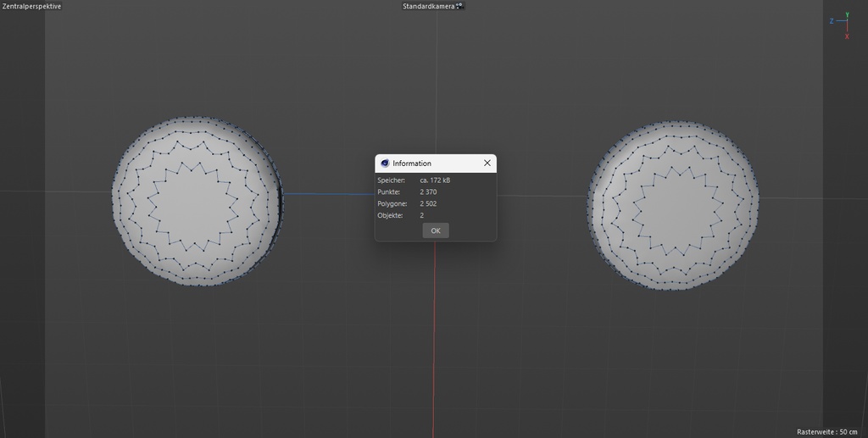Click the '2 502' polygons value
This screenshot has height=438, width=868.
pos(428,203)
